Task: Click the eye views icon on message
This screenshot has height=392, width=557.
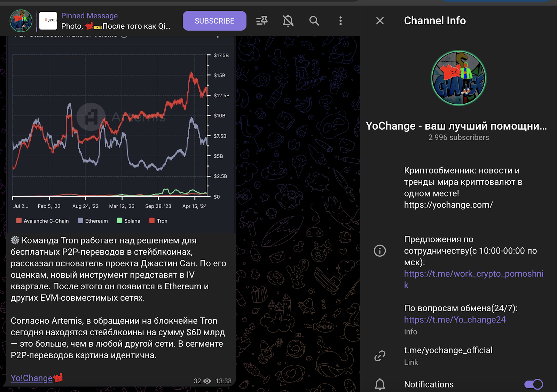Action: tap(207, 381)
